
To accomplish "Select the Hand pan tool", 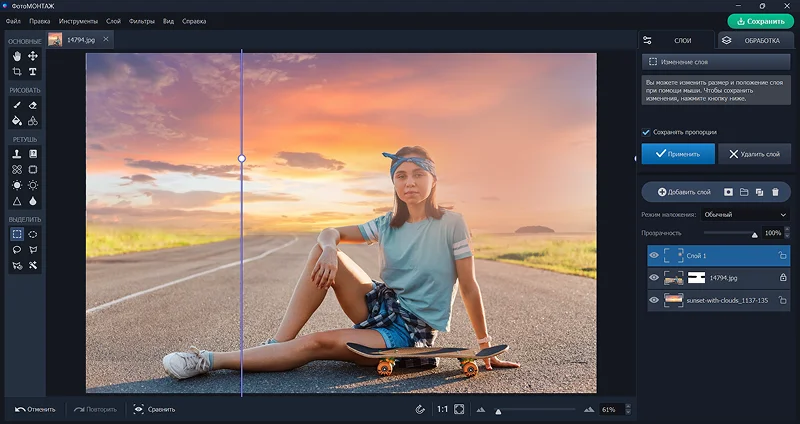I will pyautogui.click(x=17, y=56).
